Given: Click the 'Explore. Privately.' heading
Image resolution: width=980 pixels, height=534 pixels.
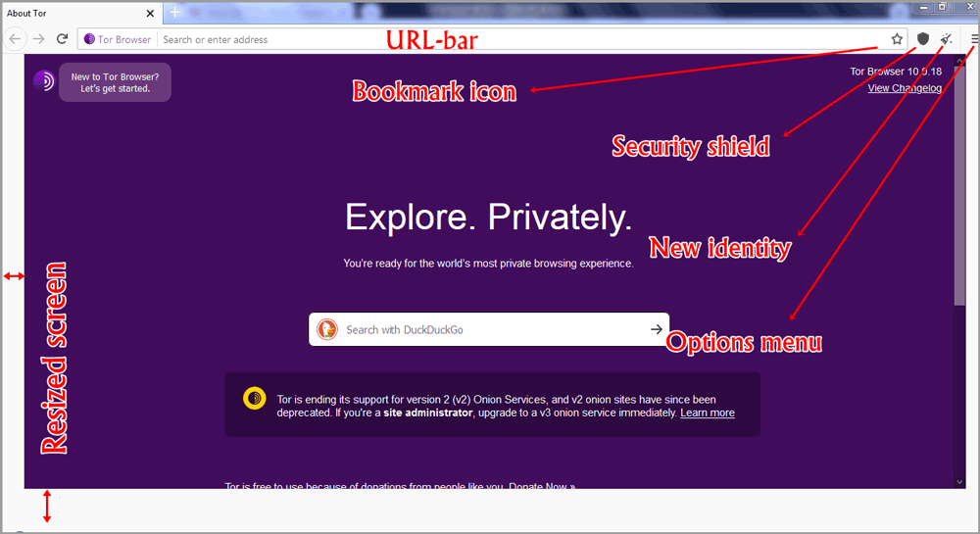Looking at the screenshot, I should click(x=489, y=218).
